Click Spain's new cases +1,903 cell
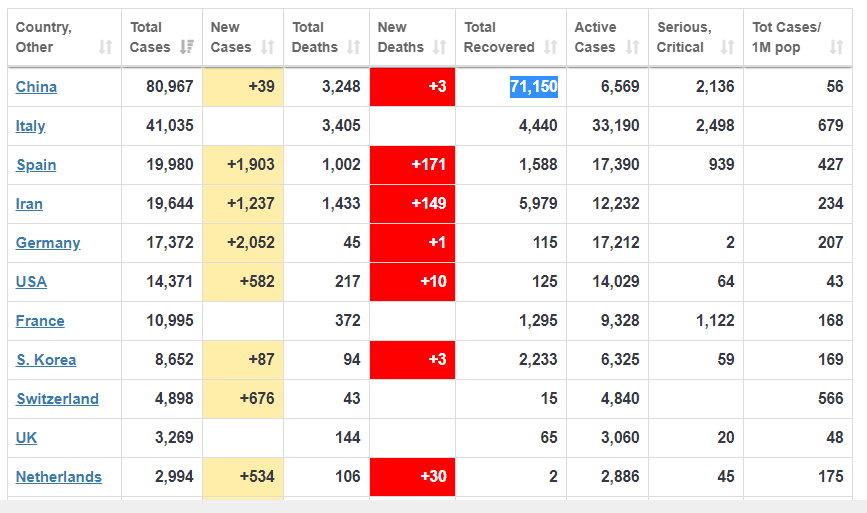This screenshot has width=867, height=513. click(243, 165)
